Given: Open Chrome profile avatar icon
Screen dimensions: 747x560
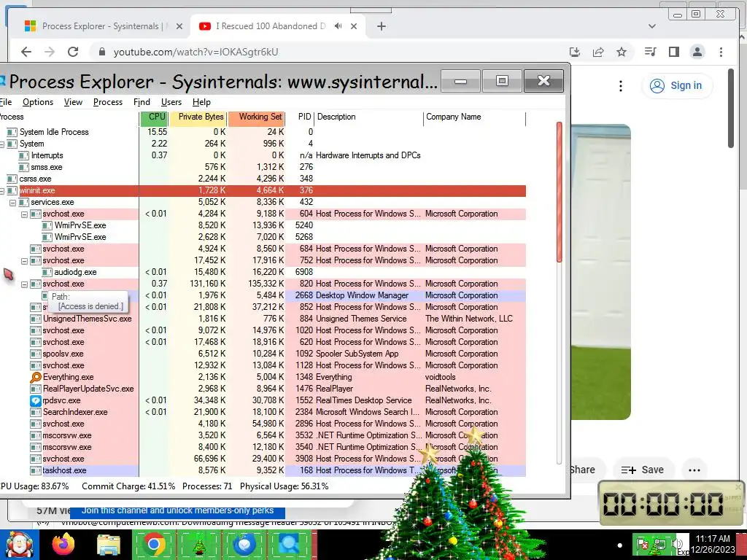Looking at the screenshot, I should 697,52.
